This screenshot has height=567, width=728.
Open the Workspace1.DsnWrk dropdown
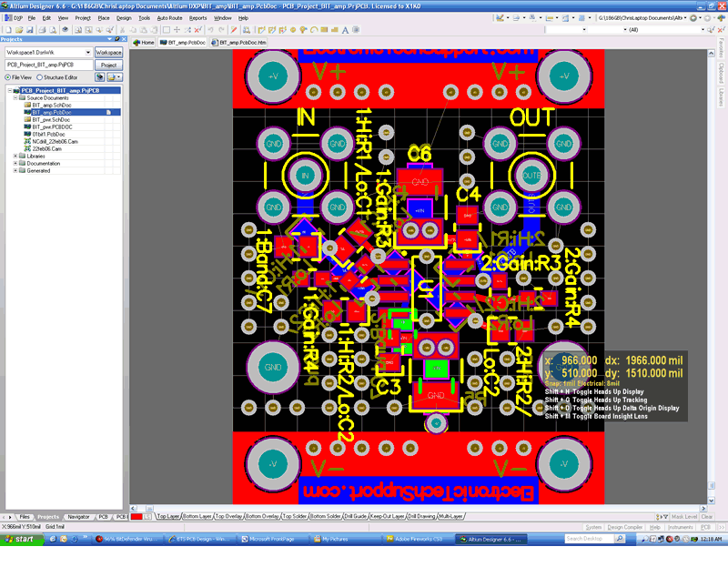(x=88, y=53)
